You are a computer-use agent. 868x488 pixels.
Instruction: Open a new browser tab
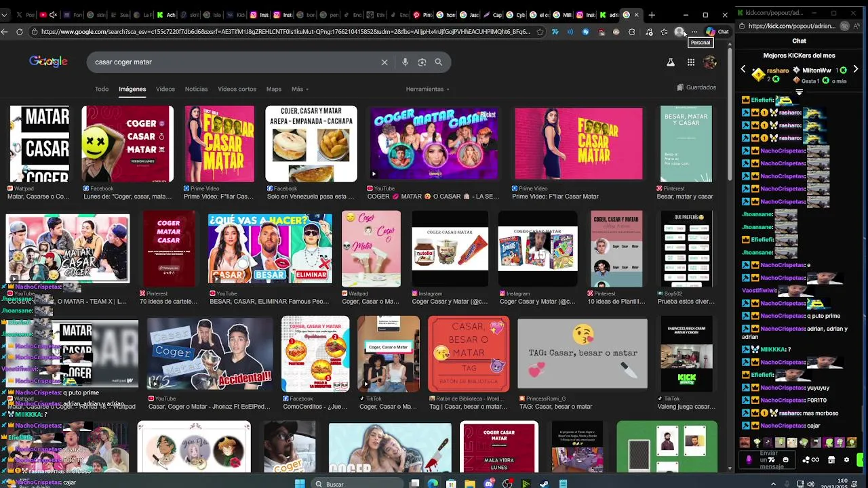(652, 15)
